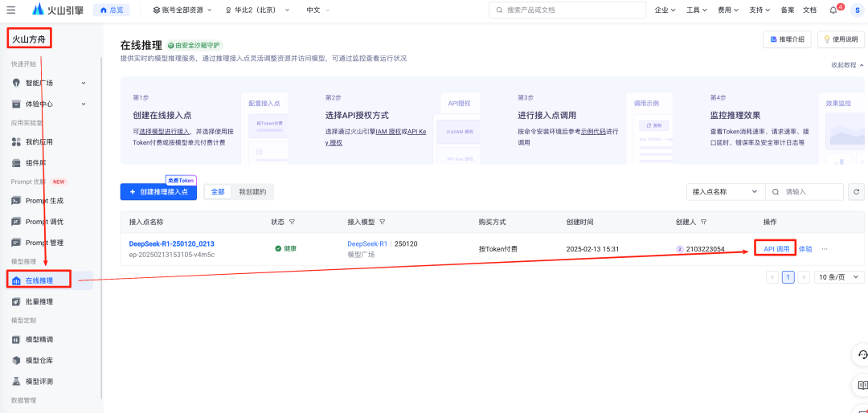
Task: Open the 费用 menu
Action: click(728, 10)
